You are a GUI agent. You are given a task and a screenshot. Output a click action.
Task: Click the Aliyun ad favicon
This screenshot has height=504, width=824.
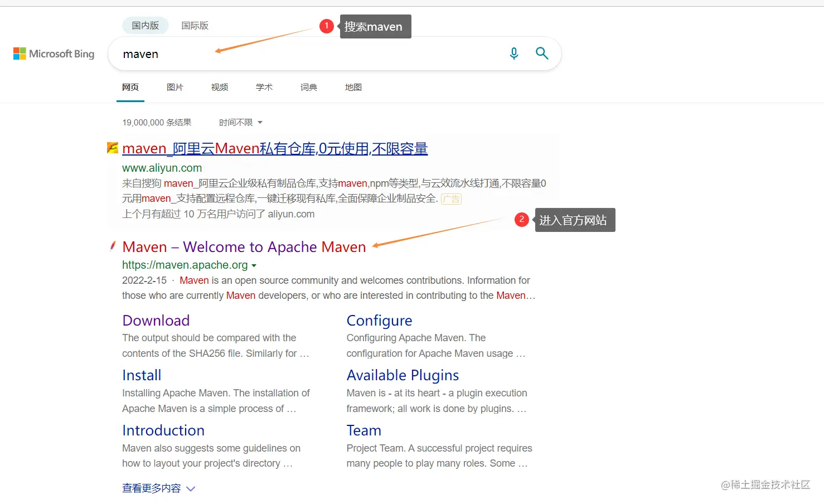coord(113,148)
